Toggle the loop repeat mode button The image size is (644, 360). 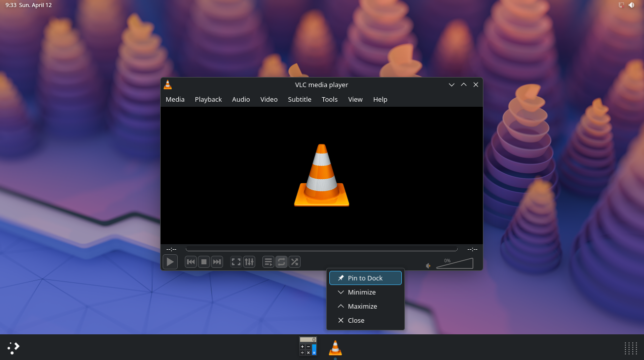281,262
